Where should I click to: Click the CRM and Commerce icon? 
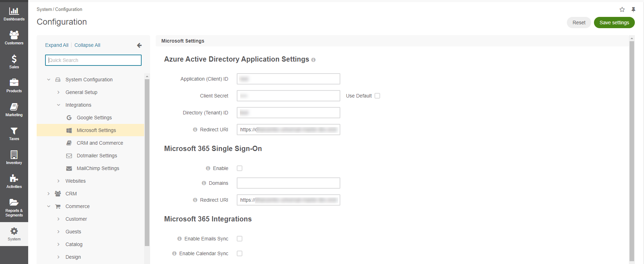point(69,143)
